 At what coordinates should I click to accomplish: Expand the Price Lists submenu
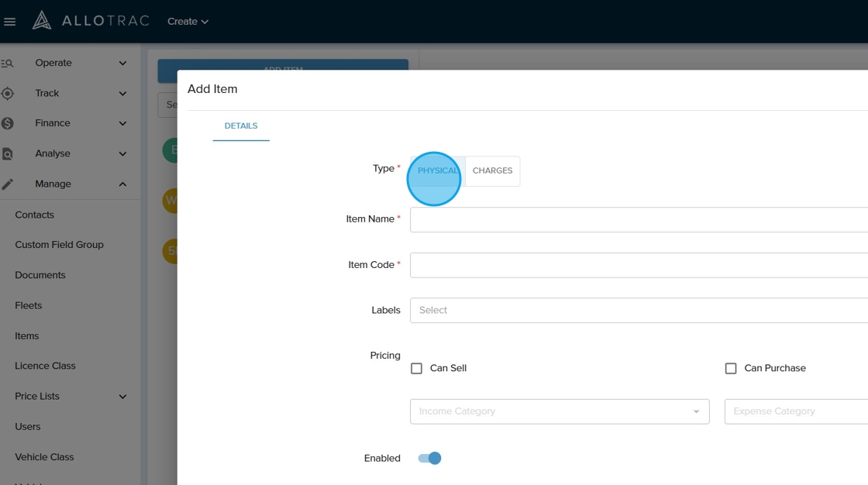[x=122, y=397]
